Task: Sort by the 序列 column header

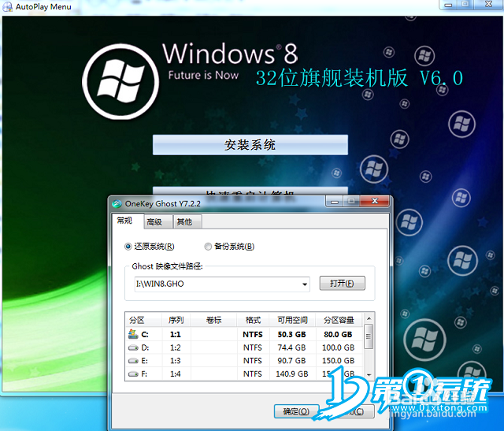Action: 176,320
